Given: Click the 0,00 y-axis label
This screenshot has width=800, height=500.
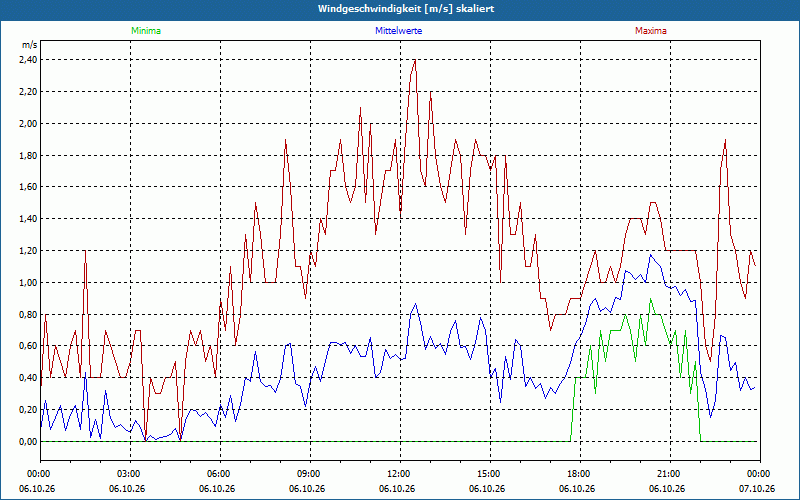Looking at the screenshot, I should [28, 442].
